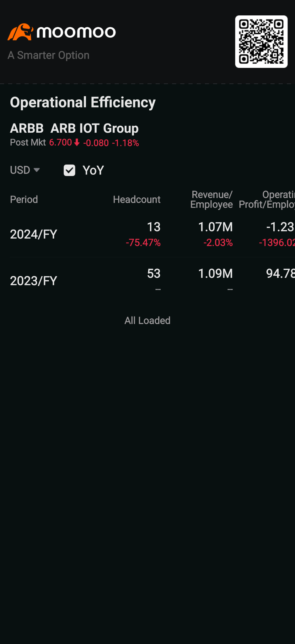Image resolution: width=295 pixels, height=644 pixels.
Task: Open the 2023/FY row
Action: point(153,281)
